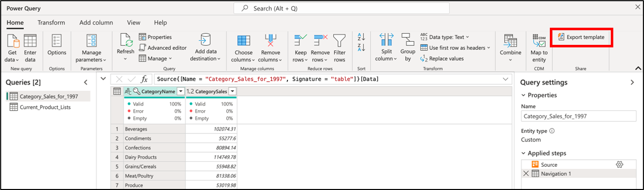Open the Keep rows menu
644x190 pixels.
point(301,48)
